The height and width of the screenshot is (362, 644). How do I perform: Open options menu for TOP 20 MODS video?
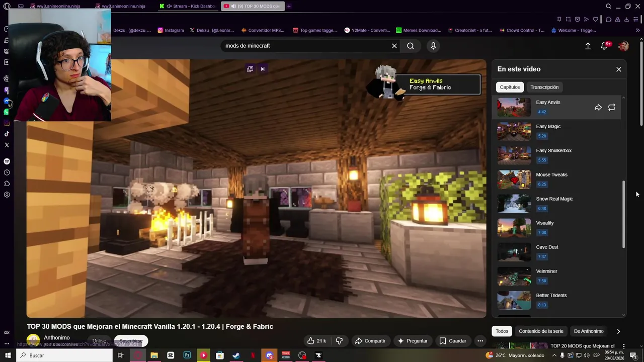coord(623,346)
